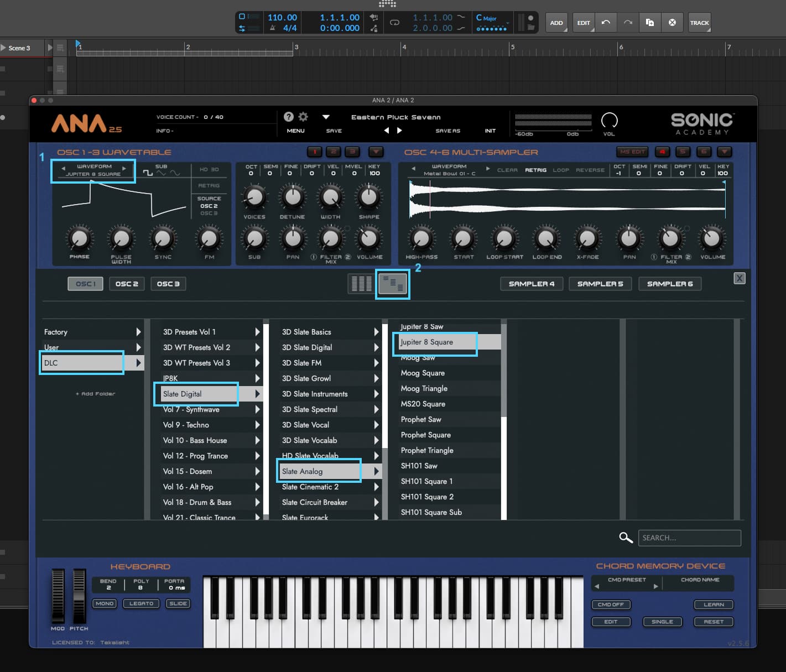Open ANA help question mark icon
Viewport: 786px width, 672px height.
[x=288, y=117]
